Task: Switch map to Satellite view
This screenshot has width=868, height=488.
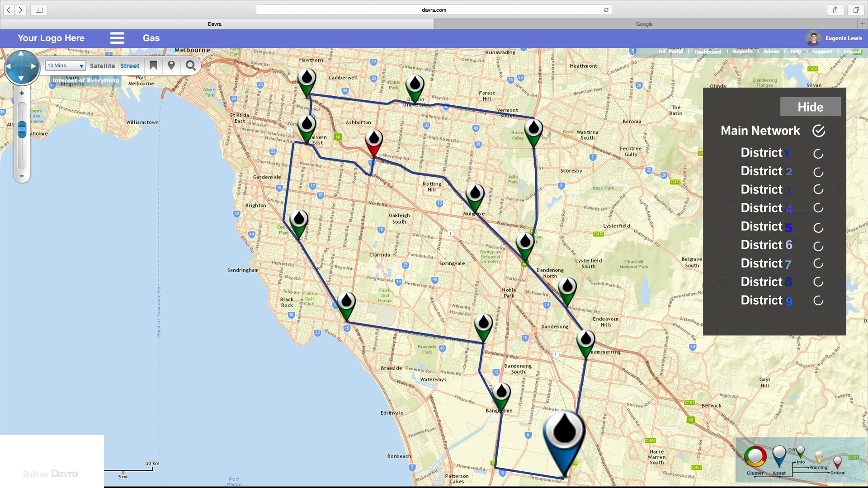Action: pyautogui.click(x=103, y=66)
